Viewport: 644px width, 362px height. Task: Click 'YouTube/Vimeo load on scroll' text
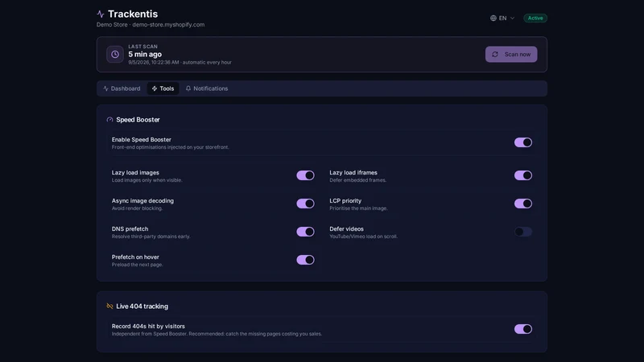point(364,237)
